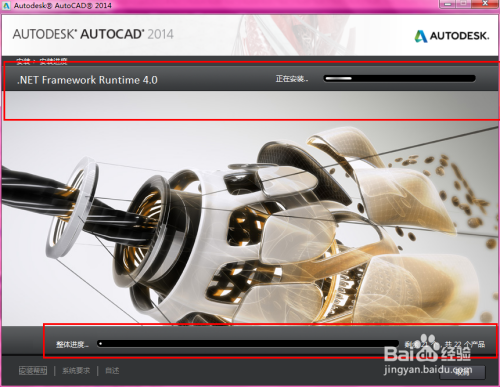The image size is (500, 387).
Task: Click the 取消 cancel button
Action: tap(462, 372)
